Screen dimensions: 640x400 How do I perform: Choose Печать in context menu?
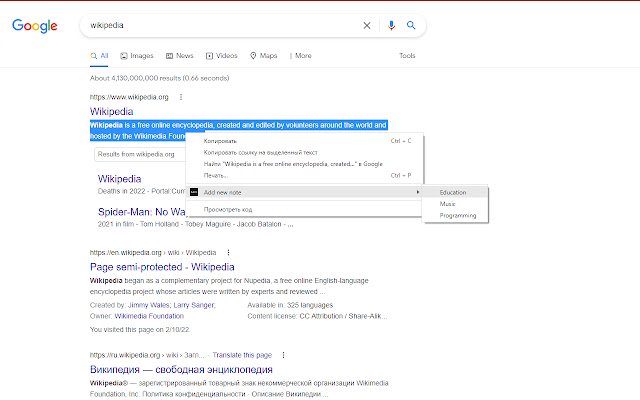[304, 176]
